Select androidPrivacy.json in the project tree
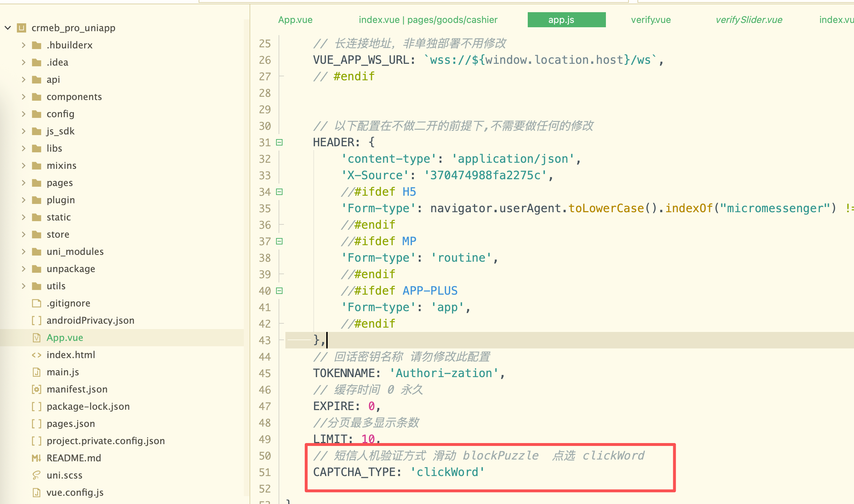Viewport: 854px width, 504px height. tap(90, 320)
